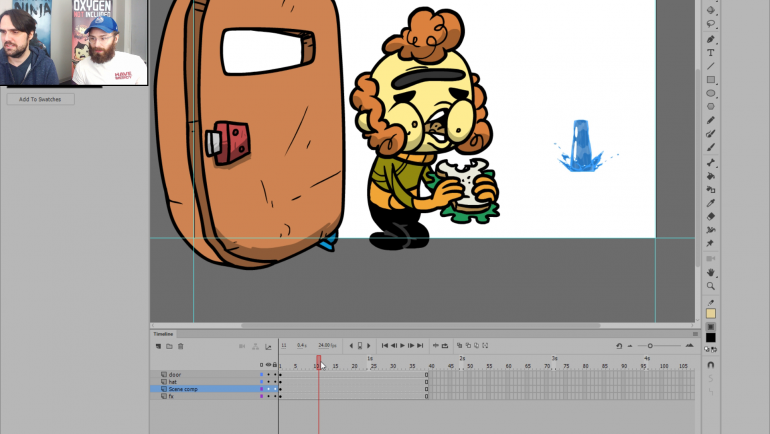The width and height of the screenshot is (770, 434).
Task: Select the Pen tool
Action: pyautogui.click(x=711, y=39)
